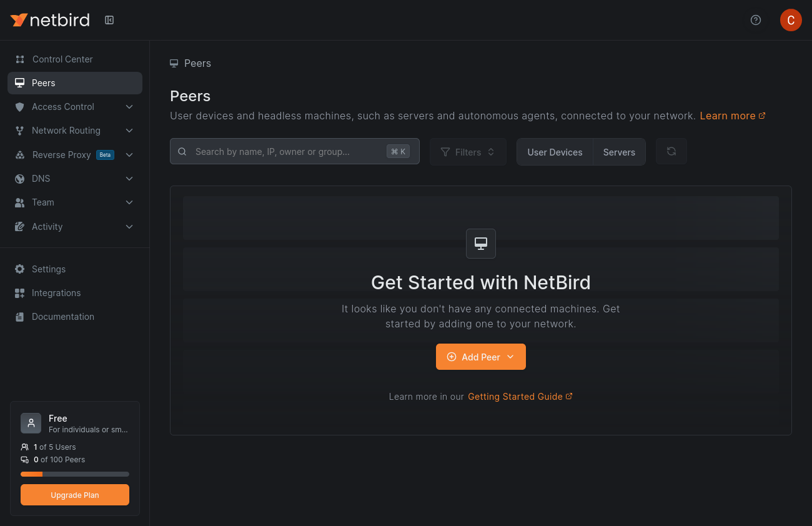812x526 pixels.
Task: Click the Add Peer button
Action: [x=481, y=357]
